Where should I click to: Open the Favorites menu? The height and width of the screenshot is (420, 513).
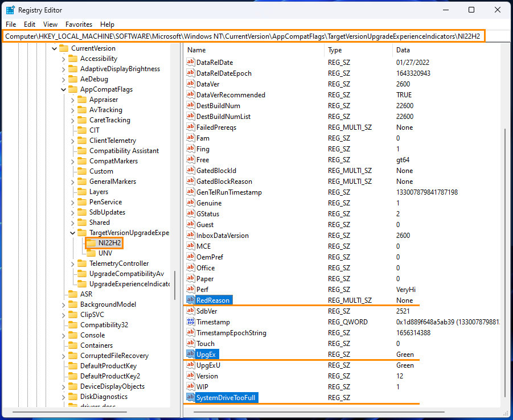(x=79, y=24)
